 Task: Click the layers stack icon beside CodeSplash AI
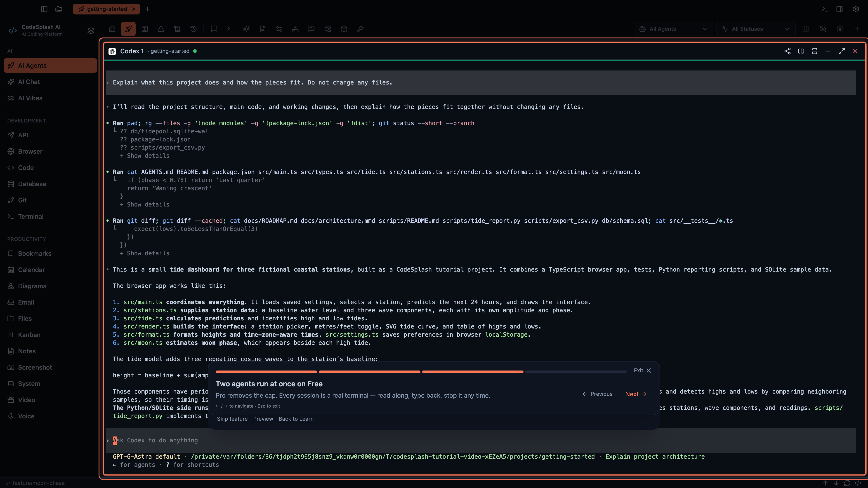click(91, 31)
